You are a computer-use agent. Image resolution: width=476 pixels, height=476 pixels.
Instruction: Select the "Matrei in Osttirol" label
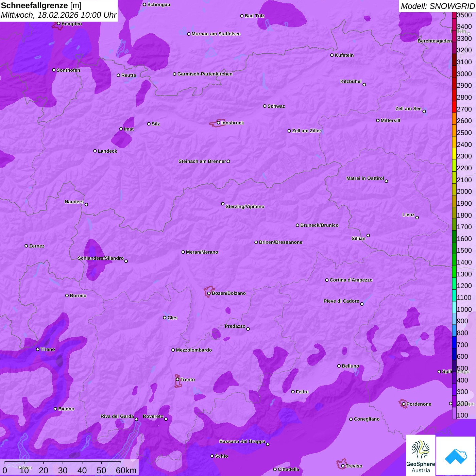pos(365,178)
